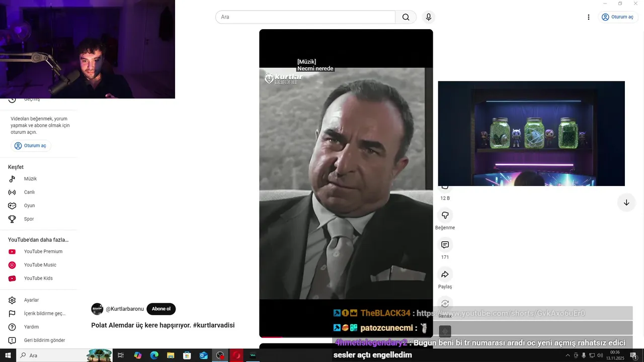Open YouTube Music from sidebar
Screen dimensions: 644x362
coord(38,265)
